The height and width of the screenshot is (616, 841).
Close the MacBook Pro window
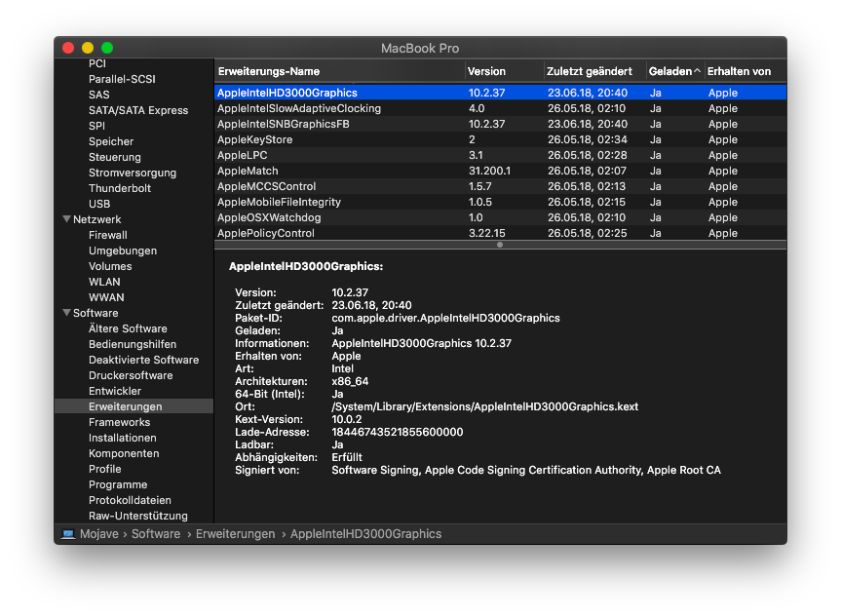(x=68, y=48)
